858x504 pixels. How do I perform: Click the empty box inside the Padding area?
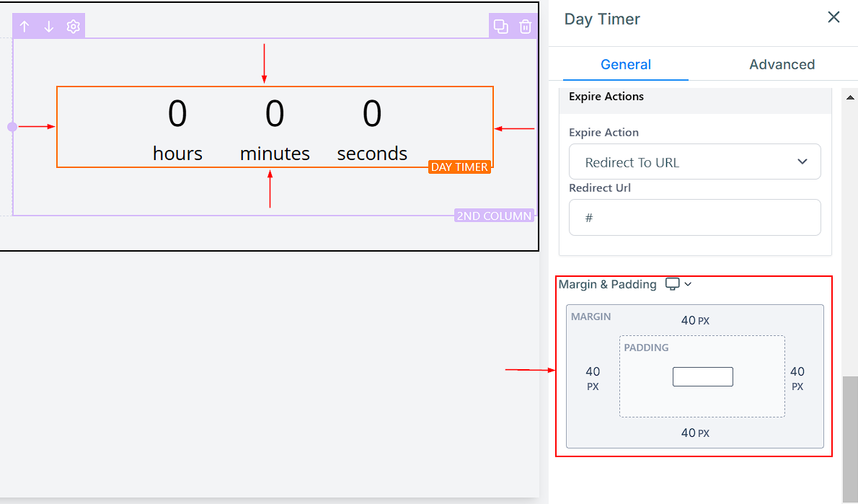pyautogui.click(x=702, y=376)
